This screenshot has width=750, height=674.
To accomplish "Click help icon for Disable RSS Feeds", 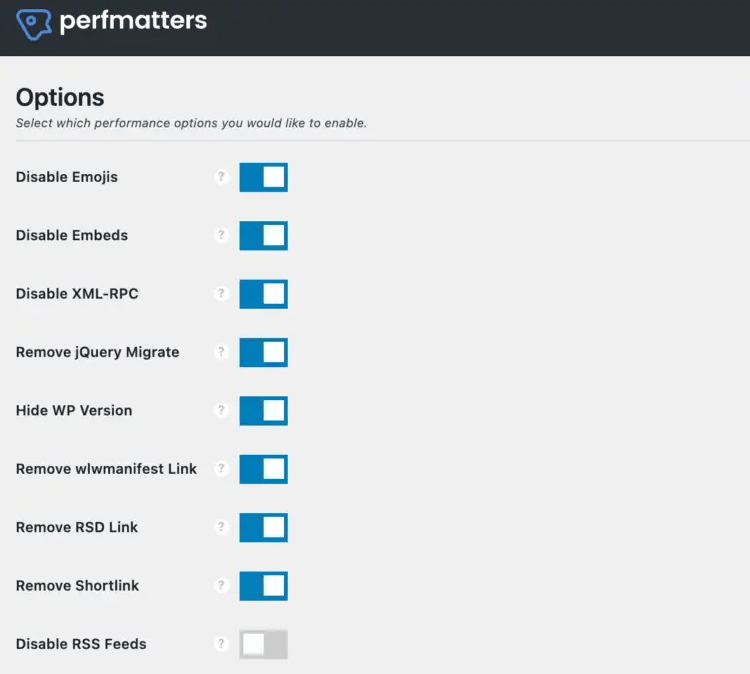I will click(x=222, y=644).
